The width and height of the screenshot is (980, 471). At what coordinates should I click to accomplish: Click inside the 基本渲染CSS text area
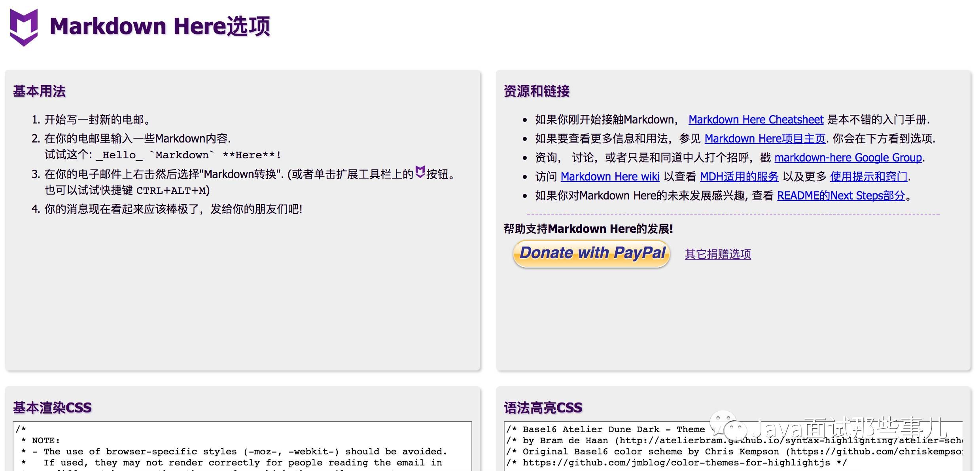(x=242, y=446)
